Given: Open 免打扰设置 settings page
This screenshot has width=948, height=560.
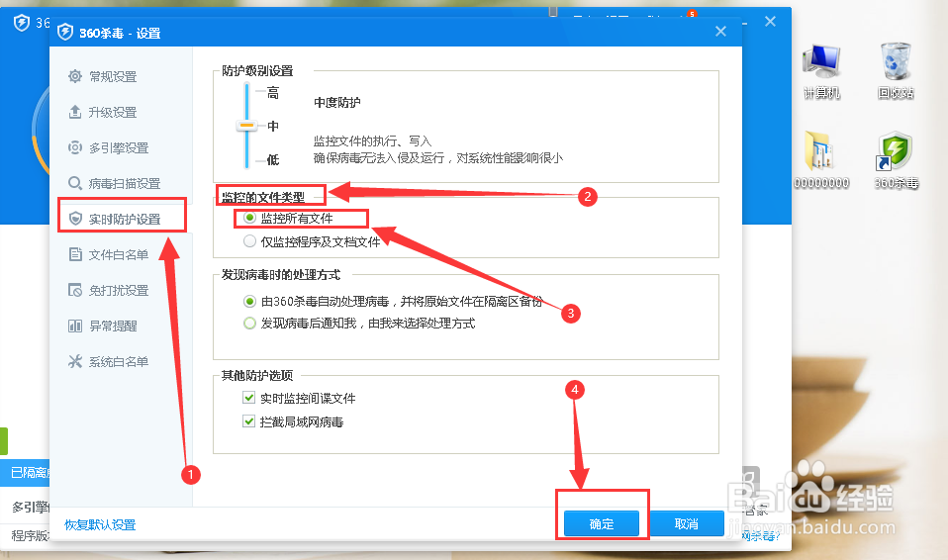Looking at the screenshot, I should tap(119, 291).
